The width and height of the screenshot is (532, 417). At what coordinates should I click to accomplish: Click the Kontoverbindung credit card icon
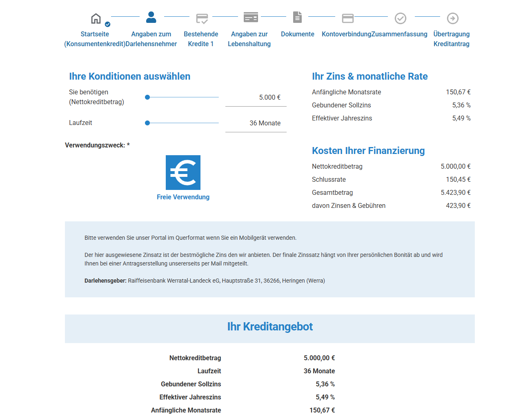[348, 18]
